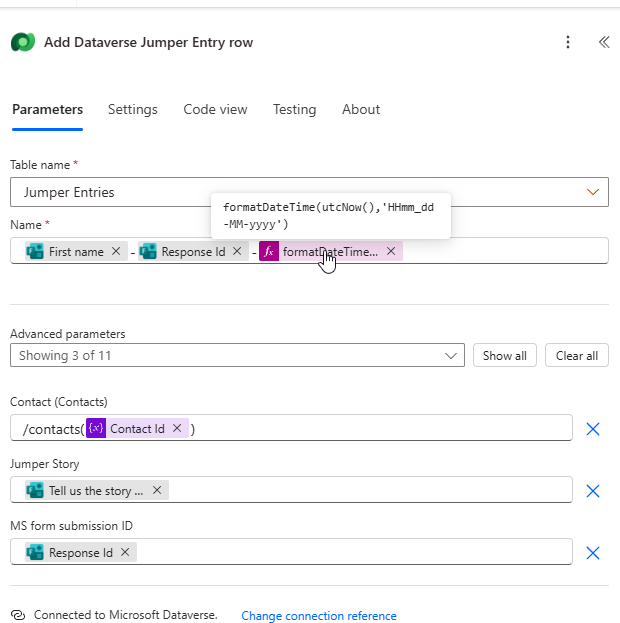This screenshot has width=620, height=623.
Task: Remove the MS form submission ID parameter
Action: tap(592, 553)
